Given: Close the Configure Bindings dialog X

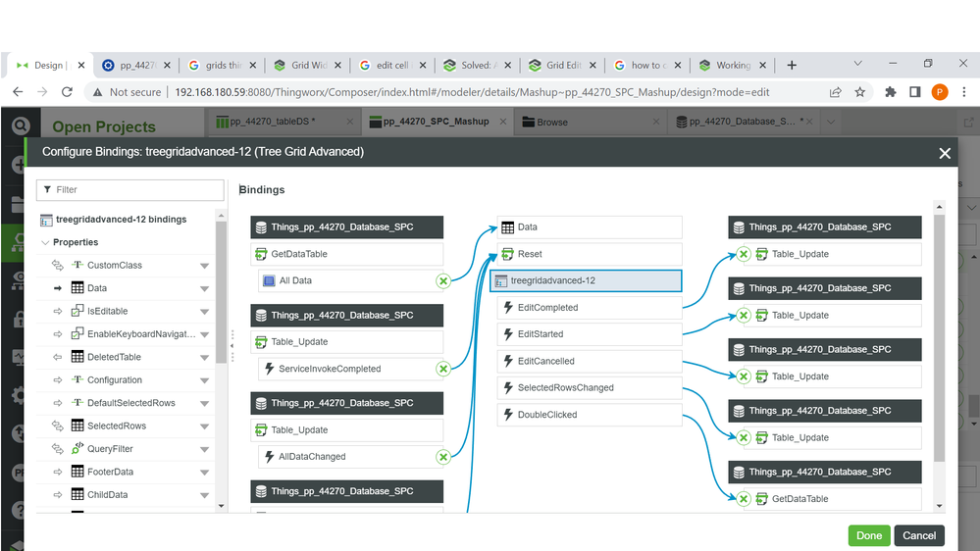Looking at the screenshot, I should point(945,153).
